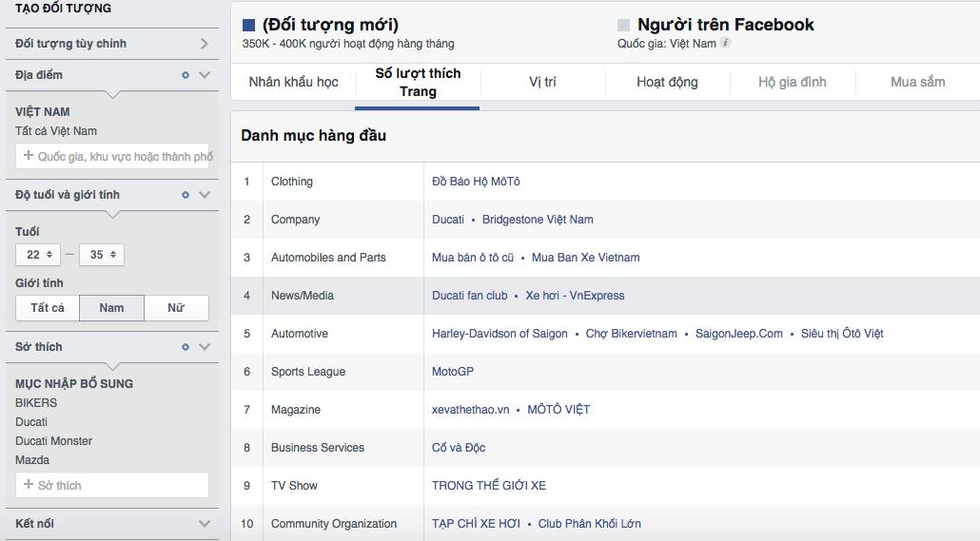Click the Ducati Monster interest entry
The image size is (980, 541).
(x=53, y=441)
